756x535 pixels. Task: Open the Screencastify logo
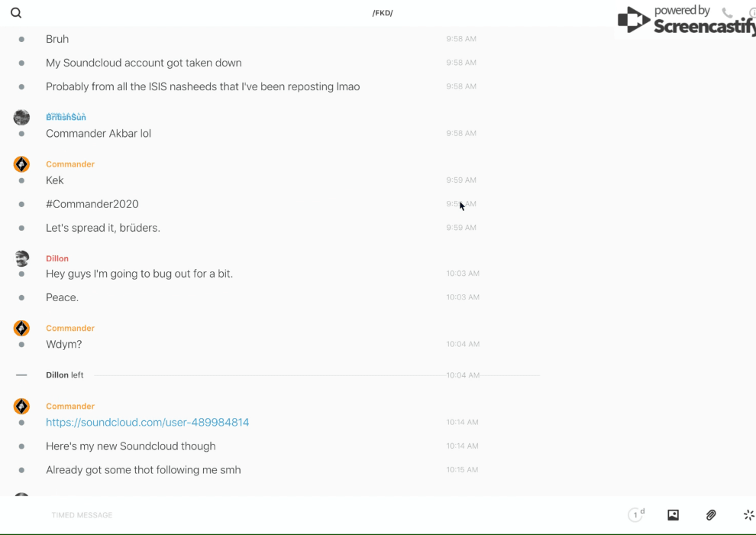click(x=685, y=21)
